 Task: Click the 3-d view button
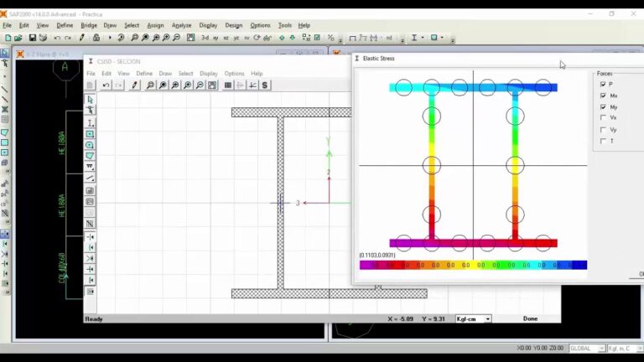pos(205,38)
